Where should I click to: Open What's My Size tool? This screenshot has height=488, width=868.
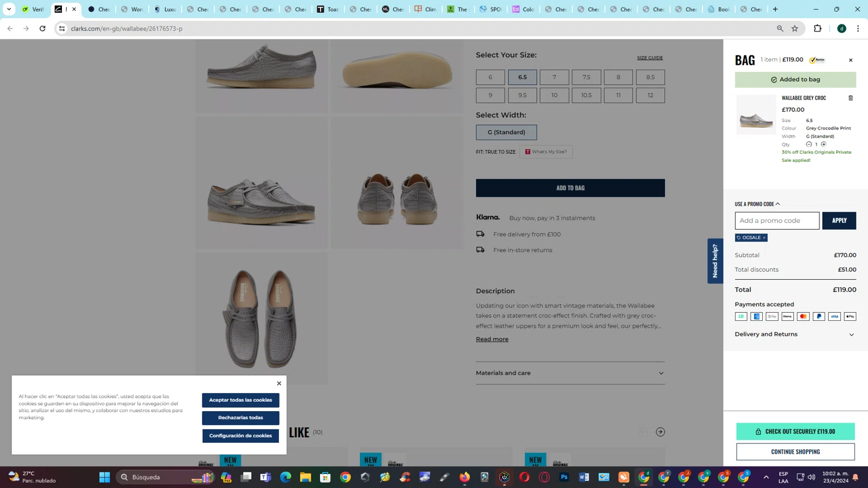click(x=546, y=152)
